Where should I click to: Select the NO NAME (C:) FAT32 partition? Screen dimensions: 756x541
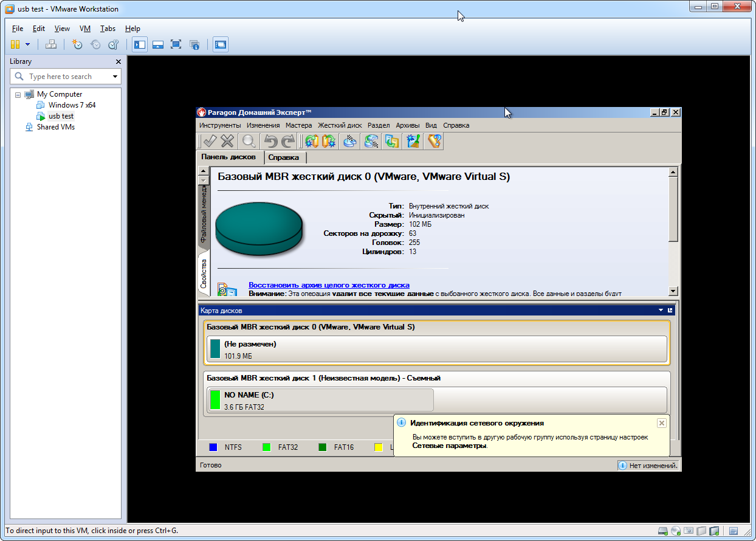coord(320,400)
